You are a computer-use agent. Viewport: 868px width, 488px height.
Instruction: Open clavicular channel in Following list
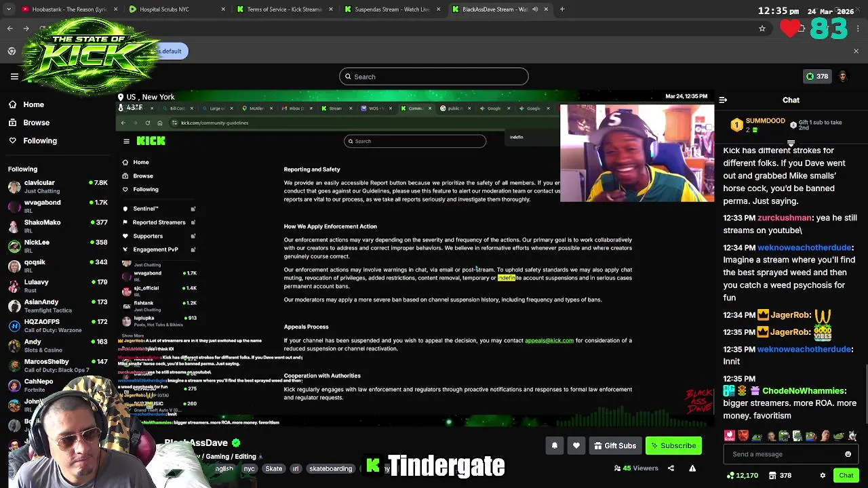pos(58,186)
